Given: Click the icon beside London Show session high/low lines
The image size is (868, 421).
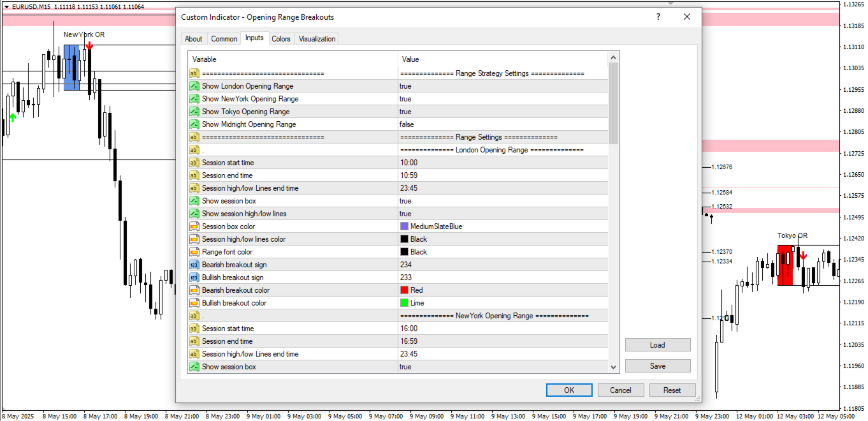Looking at the screenshot, I should click(194, 214).
